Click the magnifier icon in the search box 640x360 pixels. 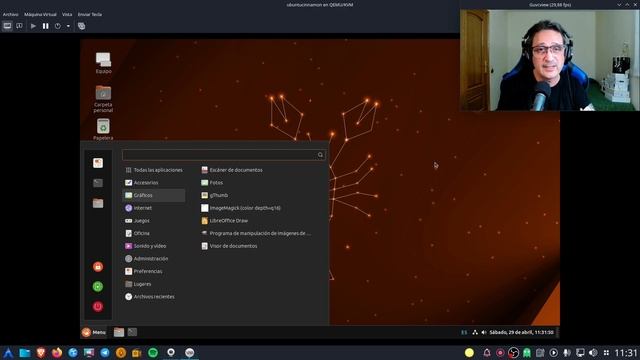pyautogui.click(x=320, y=155)
